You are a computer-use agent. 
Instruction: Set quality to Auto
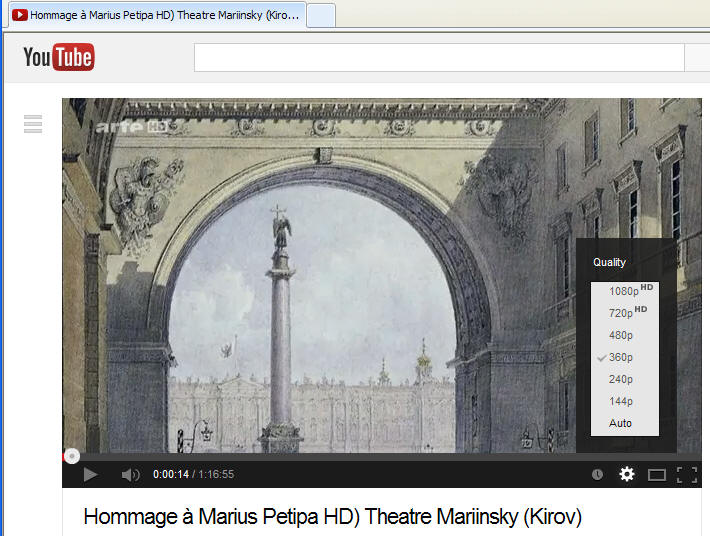[x=620, y=423]
